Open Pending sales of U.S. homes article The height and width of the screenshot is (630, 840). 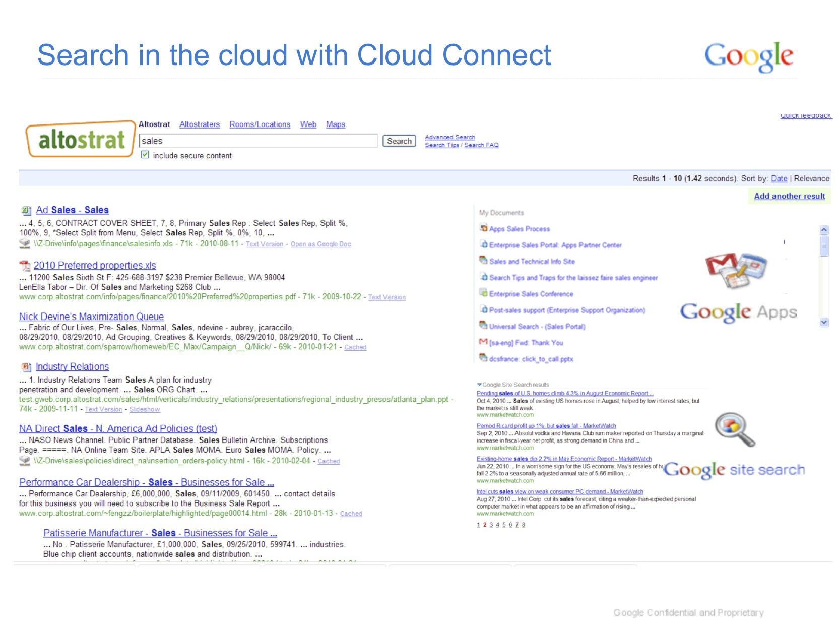(565, 394)
